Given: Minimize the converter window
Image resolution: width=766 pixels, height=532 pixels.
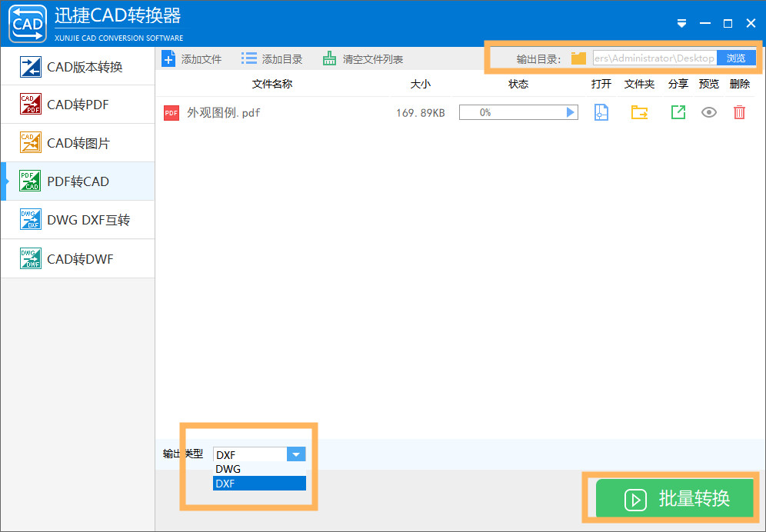Looking at the screenshot, I should (705, 23).
